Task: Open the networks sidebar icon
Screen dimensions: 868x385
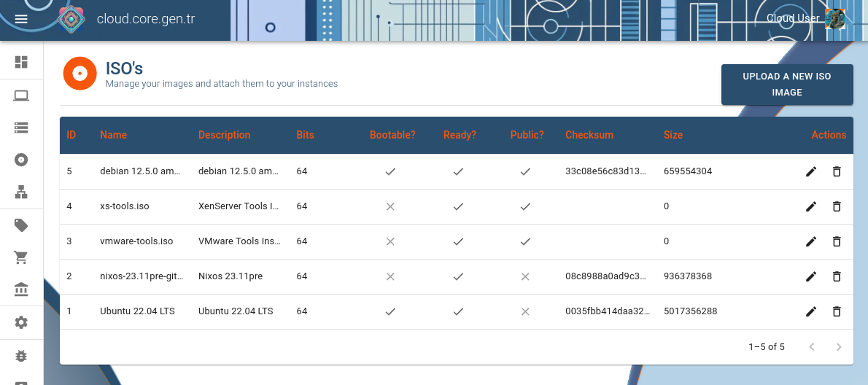Action: [21, 192]
